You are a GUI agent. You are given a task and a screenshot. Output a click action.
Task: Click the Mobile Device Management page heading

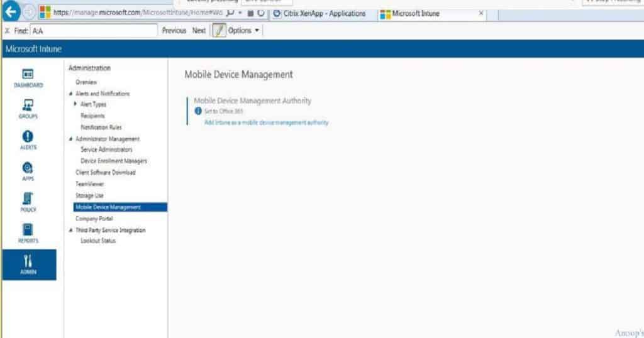point(238,75)
